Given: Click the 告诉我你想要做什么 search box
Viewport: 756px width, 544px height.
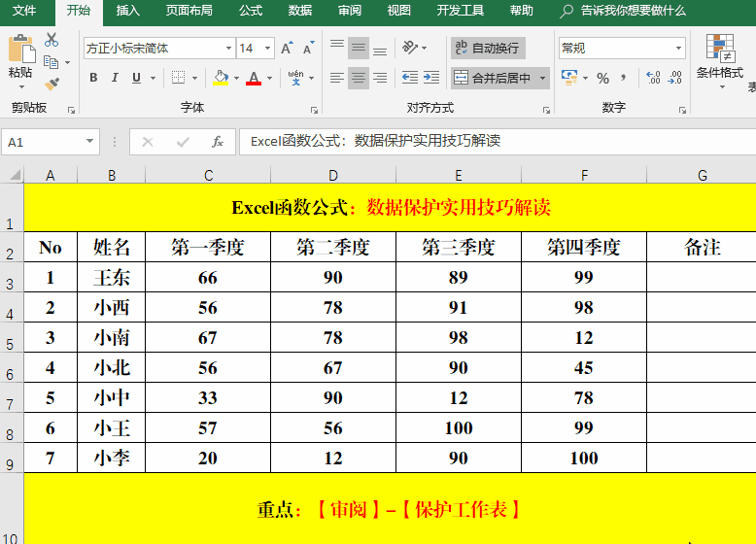Looking at the screenshot, I should point(623,11).
